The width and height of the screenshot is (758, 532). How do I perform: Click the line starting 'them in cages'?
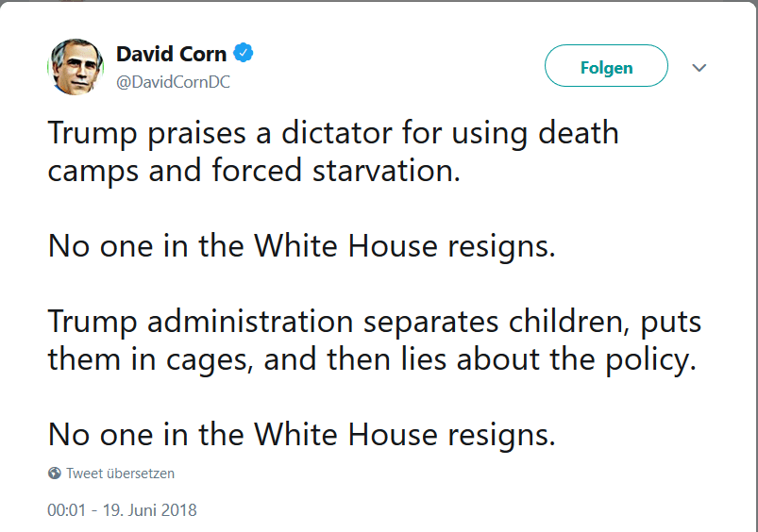372,359
